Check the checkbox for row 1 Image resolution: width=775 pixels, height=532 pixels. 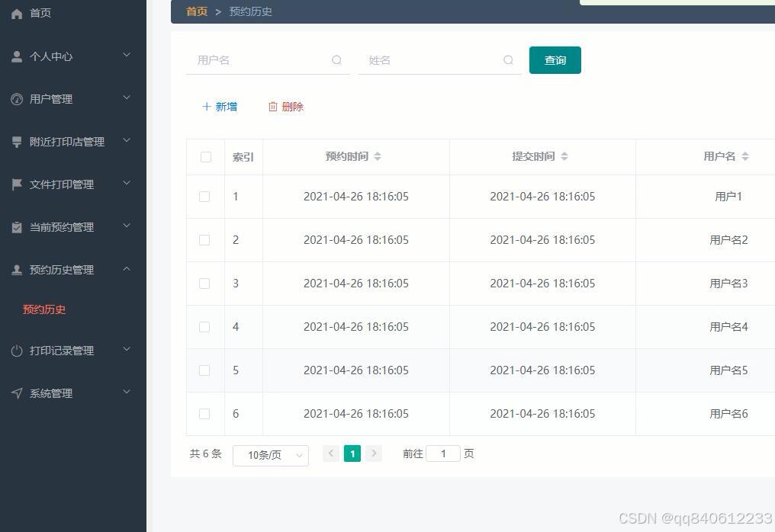pyautogui.click(x=204, y=197)
